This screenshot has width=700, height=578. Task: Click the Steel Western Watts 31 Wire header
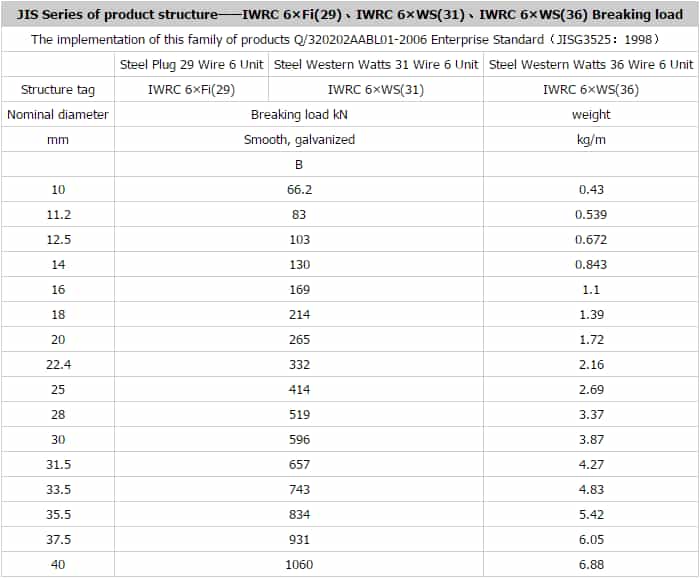point(376,64)
